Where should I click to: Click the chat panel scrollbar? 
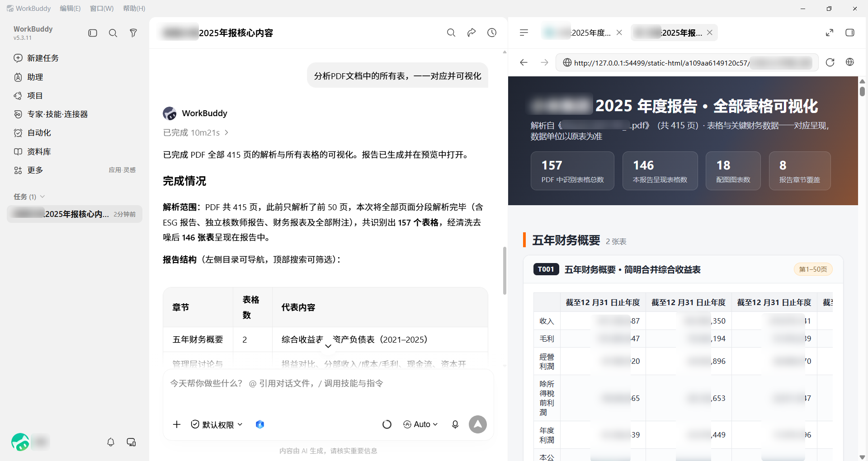pyautogui.click(x=505, y=270)
